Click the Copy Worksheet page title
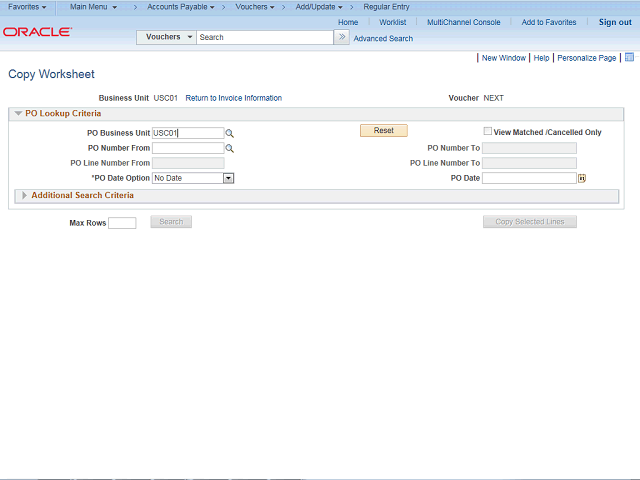The height and width of the screenshot is (480, 640). coord(51,74)
